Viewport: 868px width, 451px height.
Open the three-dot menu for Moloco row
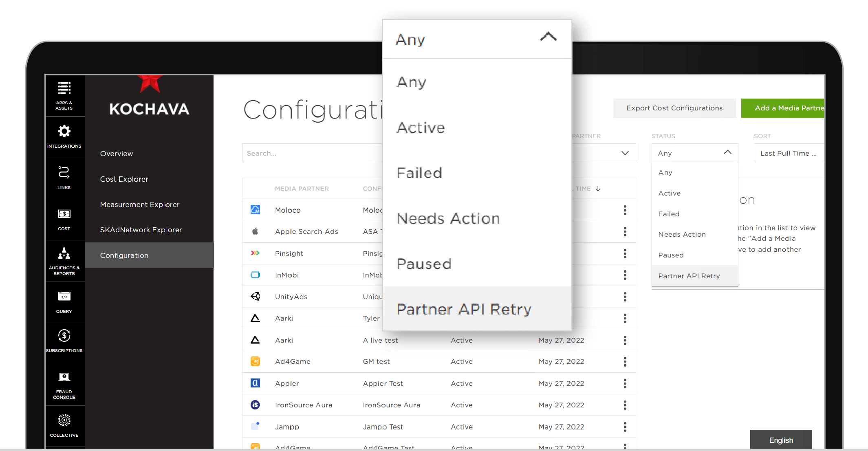click(625, 210)
